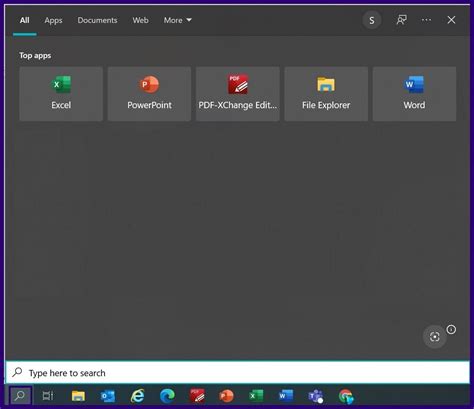Open File Explorer tile in Top apps
This screenshot has height=409, width=474.
326,94
